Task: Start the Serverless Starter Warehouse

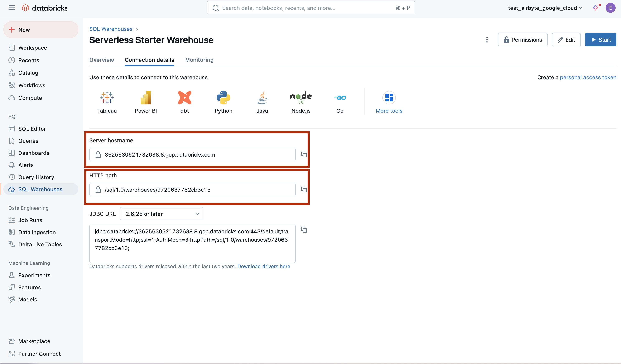Action: pyautogui.click(x=601, y=40)
